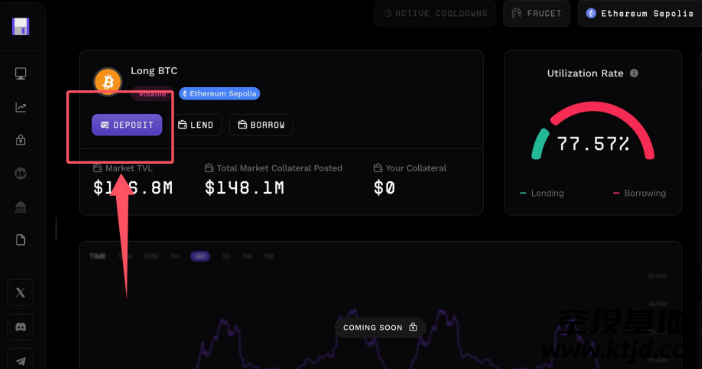The image size is (702, 369).
Task: Click the Faucet button
Action: [x=536, y=13]
